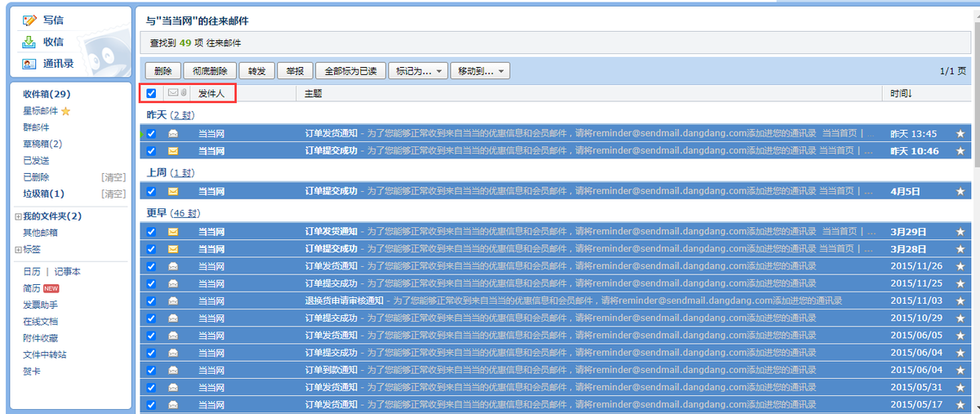The image size is (980, 414).
Task: Open the 已发送 folder
Action: 36,161
